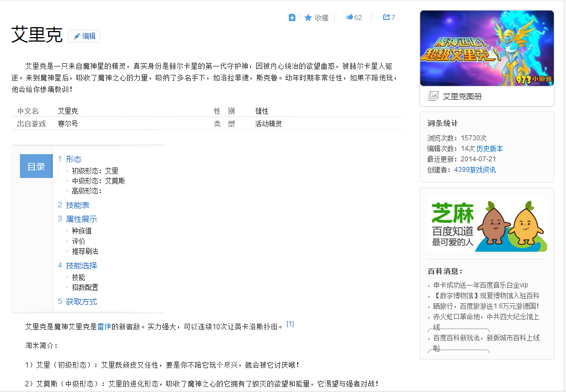566x392 pixels.
Task: Open news 百度百科新玩法，新版城市百科上线啦
Action: pos(486,343)
